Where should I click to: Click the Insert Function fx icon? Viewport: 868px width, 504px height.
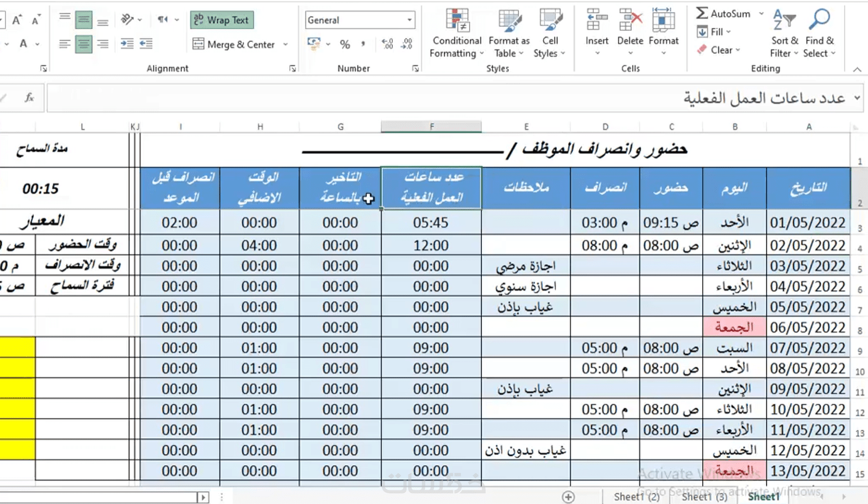pyautogui.click(x=30, y=97)
